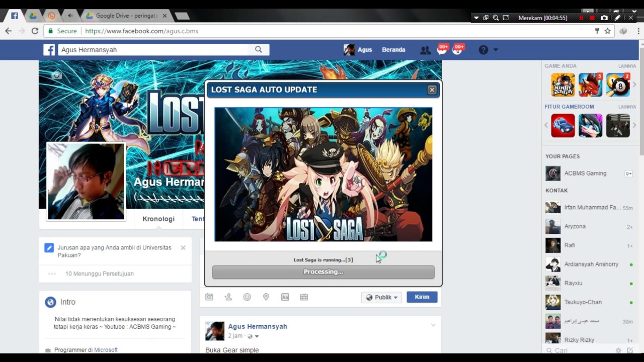The image size is (644, 362).
Task: Open the Chrome three-dot menu
Action: tap(638, 31)
